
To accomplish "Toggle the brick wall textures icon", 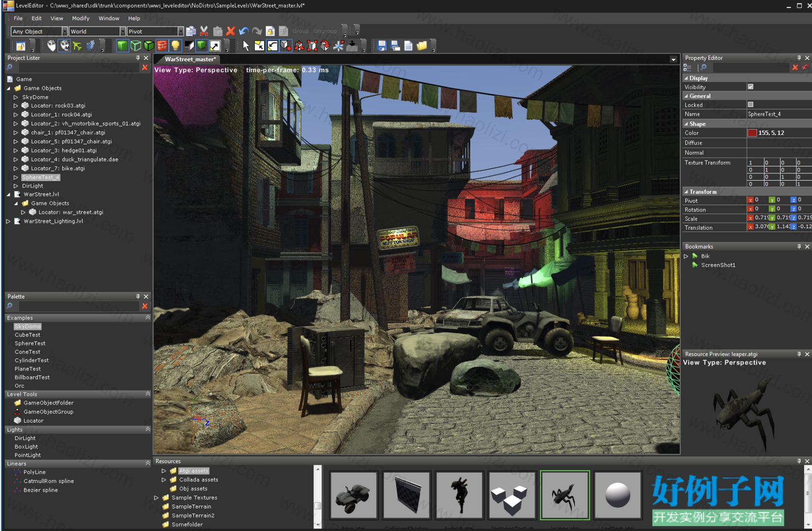I will click(162, 46).
